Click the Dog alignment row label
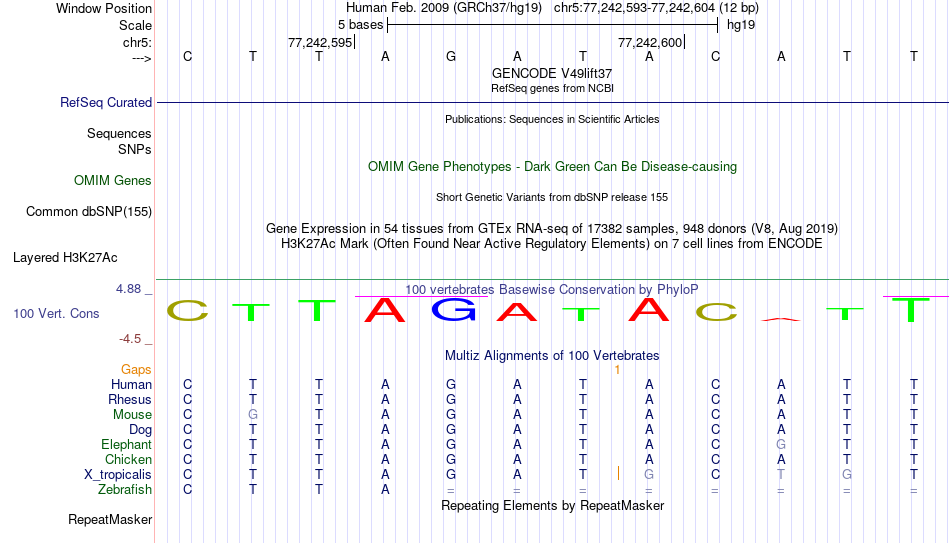 pyautogui.click(x=140, y=430)
